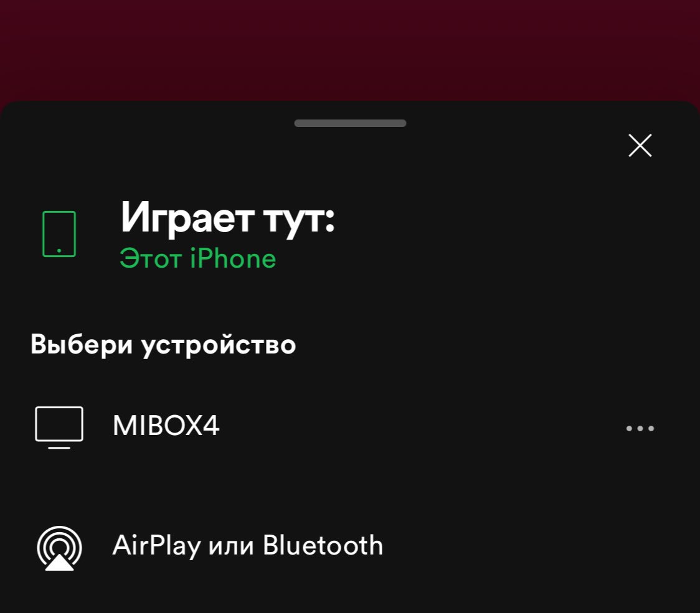The image size is (700, 613).
Task: Tap the word "Выбери" in the heading
Action: tap(82, 344)
